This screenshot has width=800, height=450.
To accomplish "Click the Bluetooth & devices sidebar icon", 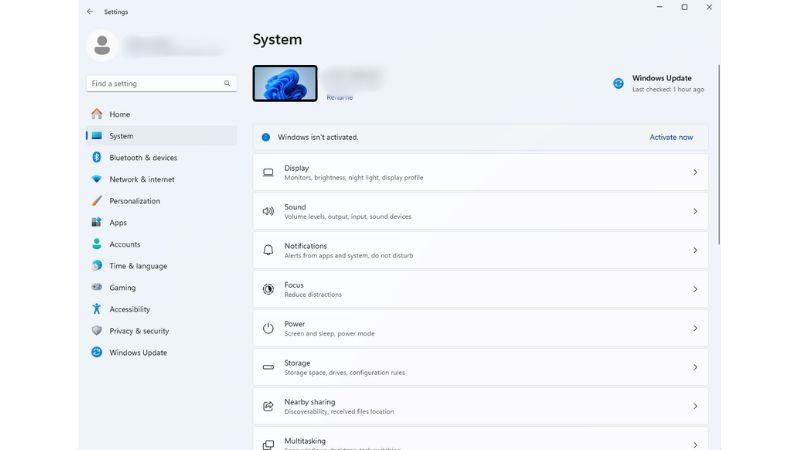I will coord(97,157).
